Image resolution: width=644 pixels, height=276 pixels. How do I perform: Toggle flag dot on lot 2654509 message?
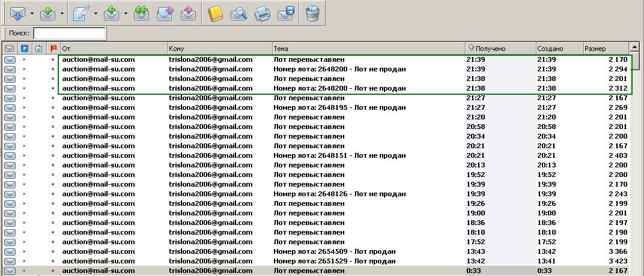(53, 251)
